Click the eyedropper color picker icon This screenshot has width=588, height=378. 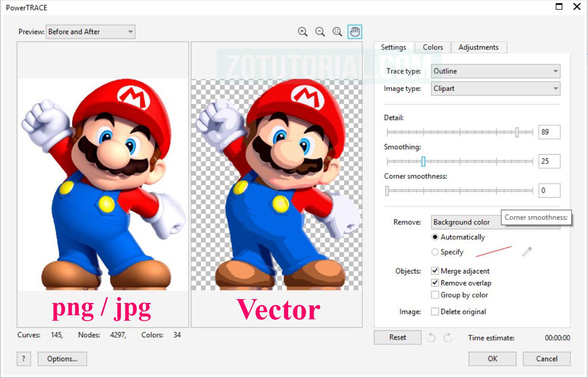(527, 252)
